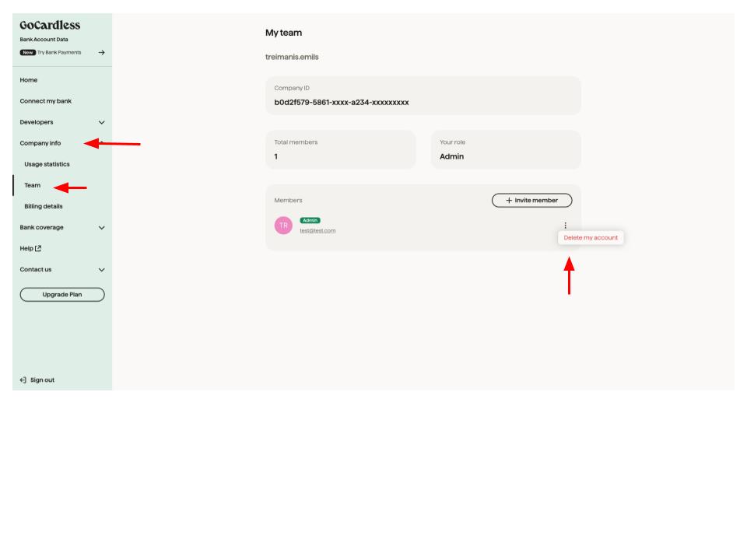Expand the Bank coverage chevron

tap(100, 228)
